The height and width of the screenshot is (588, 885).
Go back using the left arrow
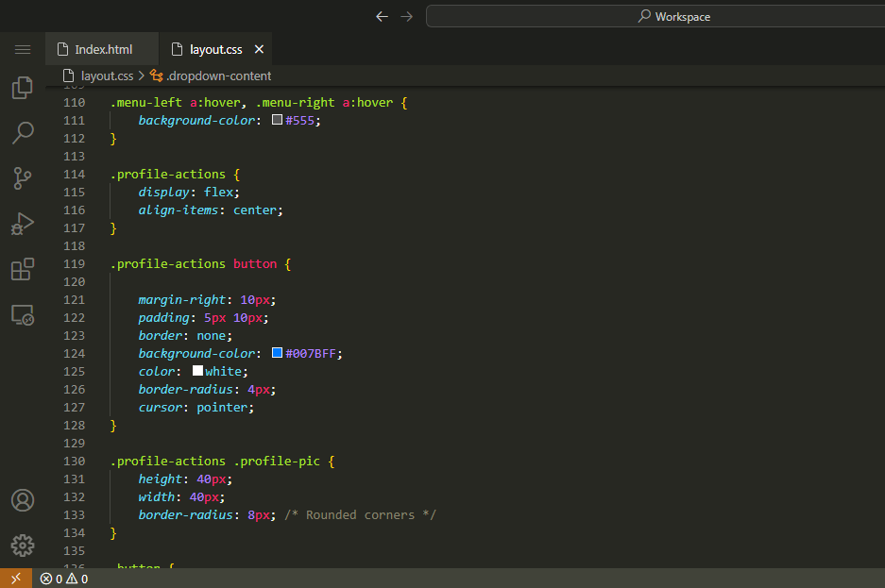(382, 16)
